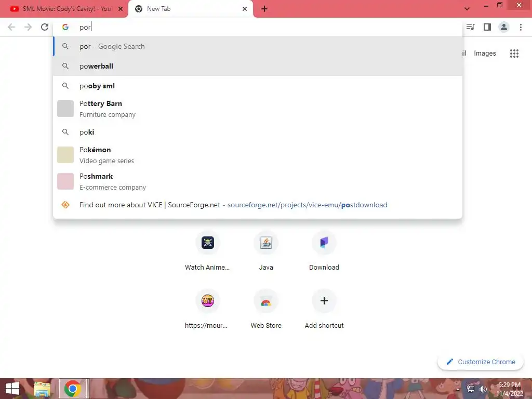Select the Poshmark E-commerce company suggestion
Image resolution: width=532 pixels, height=399 pixels.
coord(258,181)
